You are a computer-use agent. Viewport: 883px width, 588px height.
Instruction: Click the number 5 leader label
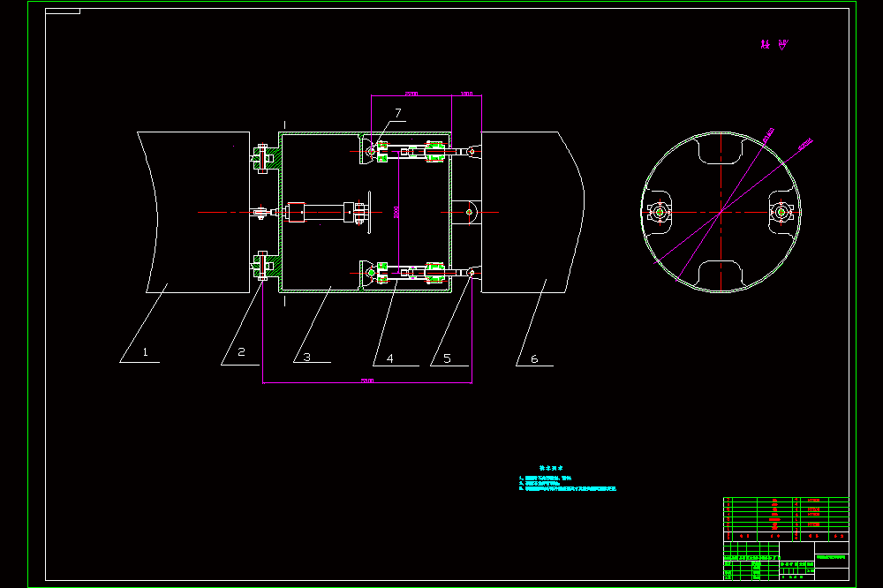click(x=447, y=358)
